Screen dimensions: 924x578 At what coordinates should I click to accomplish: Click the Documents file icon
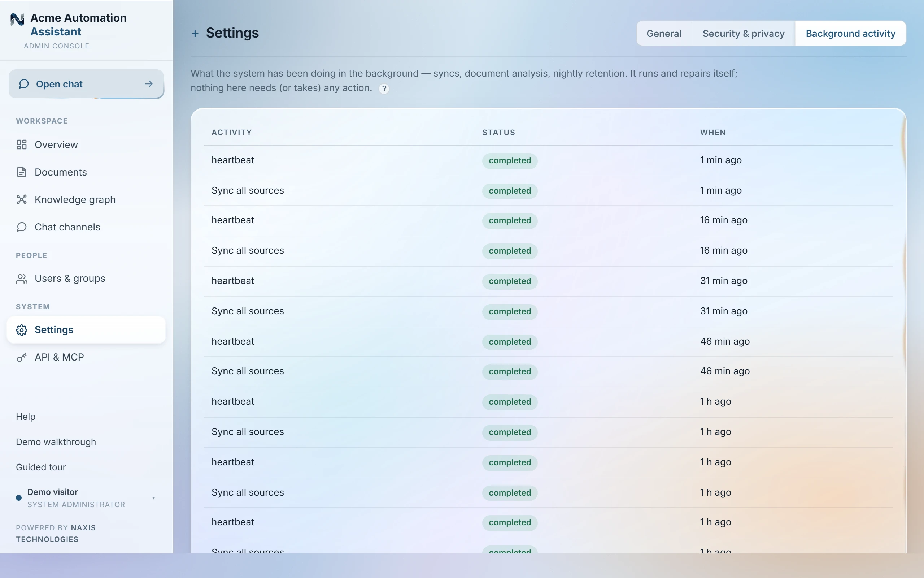pyautogui.click(x=21, y=172)
